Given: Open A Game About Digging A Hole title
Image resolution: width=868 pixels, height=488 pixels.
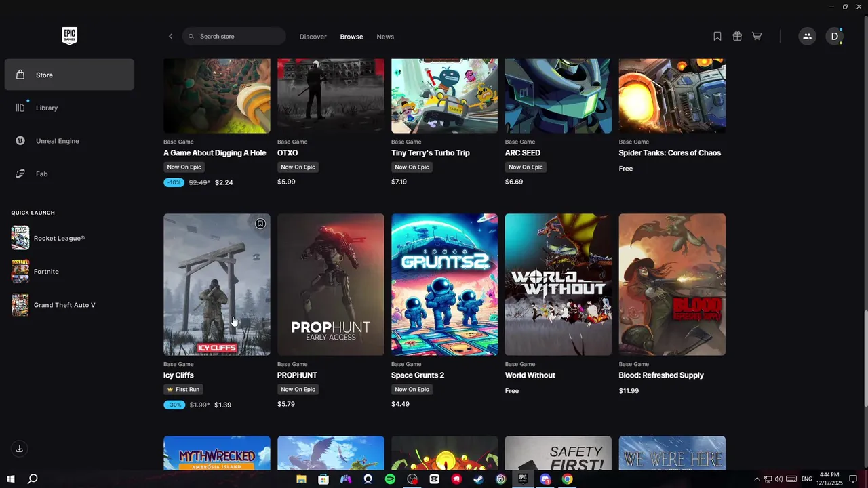Looking at the screenshot, I should coord(215,153).
